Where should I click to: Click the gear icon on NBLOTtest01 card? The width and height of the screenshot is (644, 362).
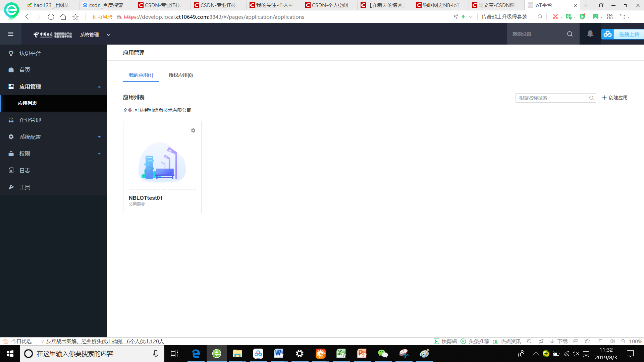tap(193, 130)
